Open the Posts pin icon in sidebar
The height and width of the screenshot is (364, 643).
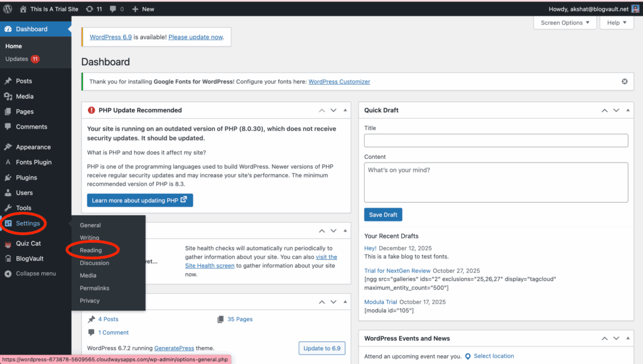point(8,81)
